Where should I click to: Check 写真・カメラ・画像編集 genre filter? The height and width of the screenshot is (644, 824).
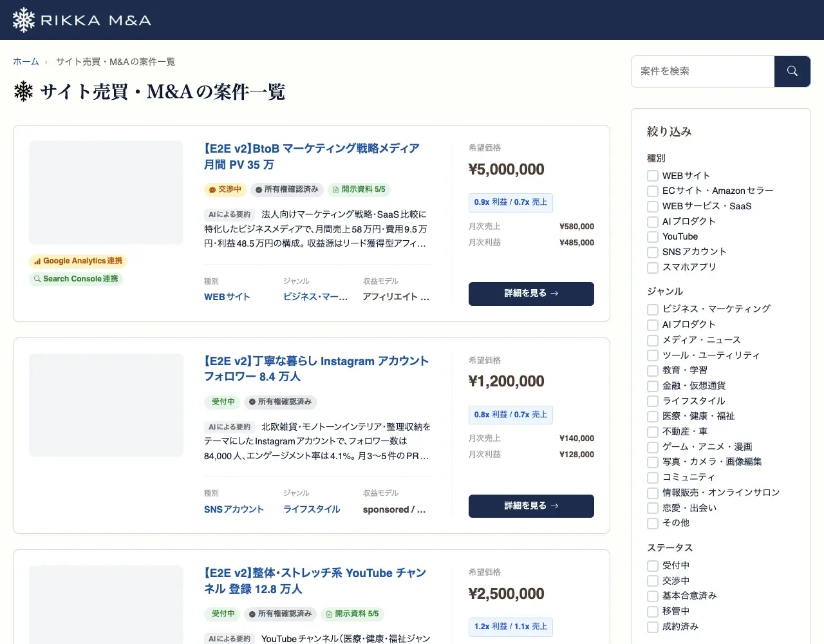(653, 462)
